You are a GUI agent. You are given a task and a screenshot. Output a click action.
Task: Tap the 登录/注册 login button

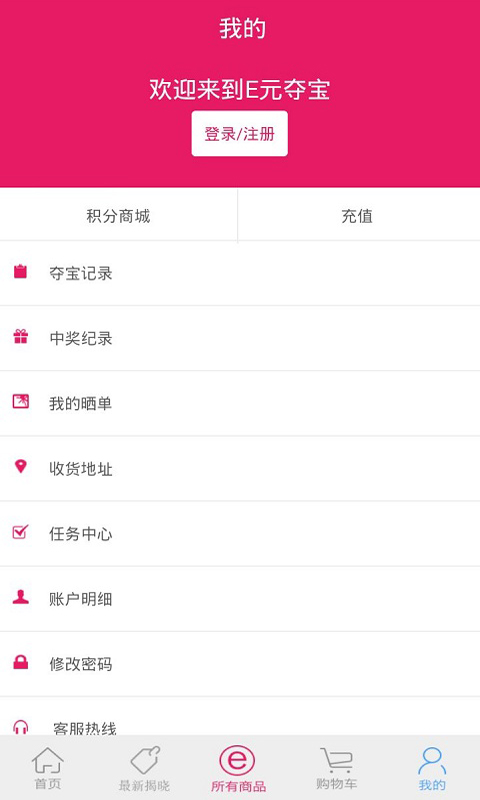(239, 134)
